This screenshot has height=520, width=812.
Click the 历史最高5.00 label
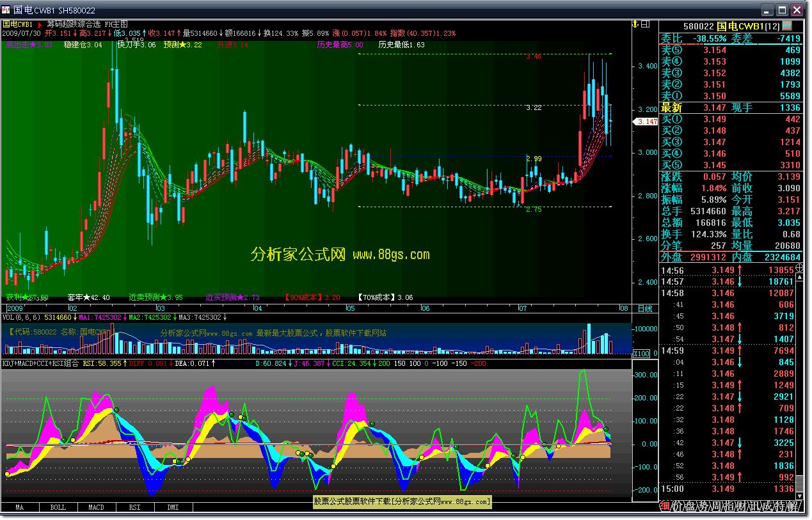tap(340, 45)
